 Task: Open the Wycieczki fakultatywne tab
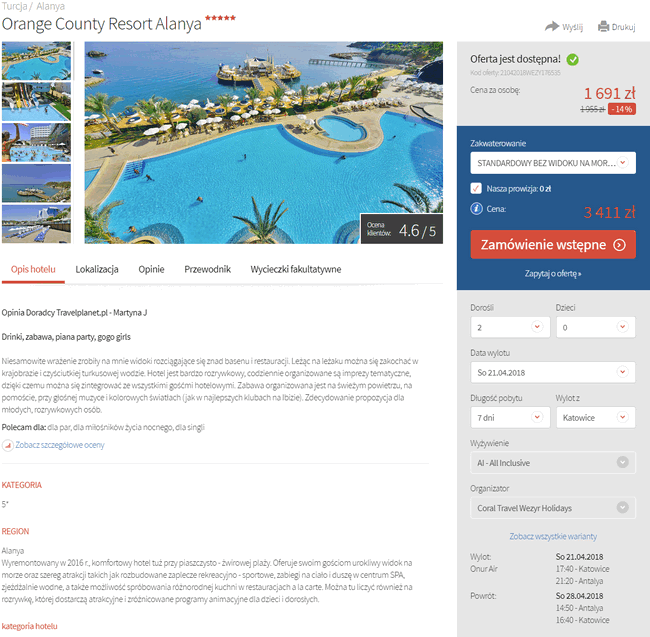tap(296, 269)
